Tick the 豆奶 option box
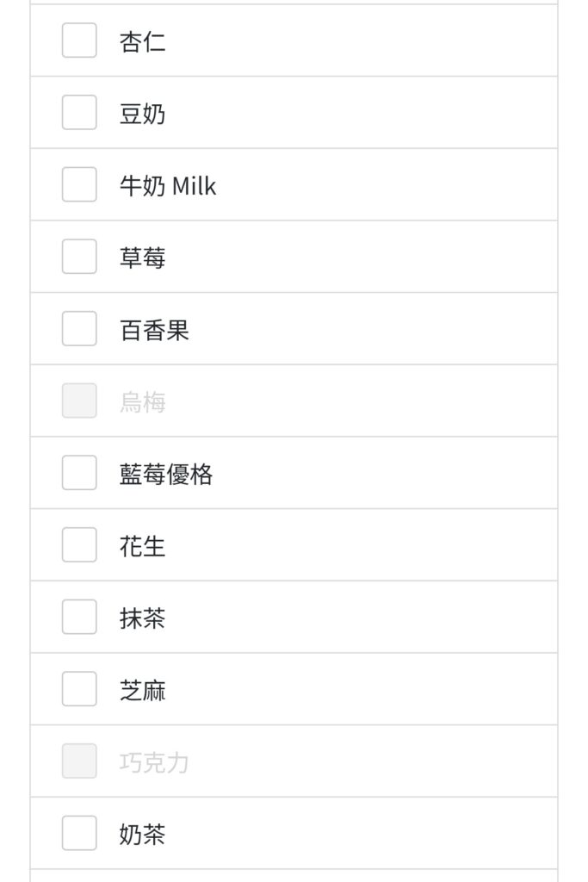 [x=79, y=113]
